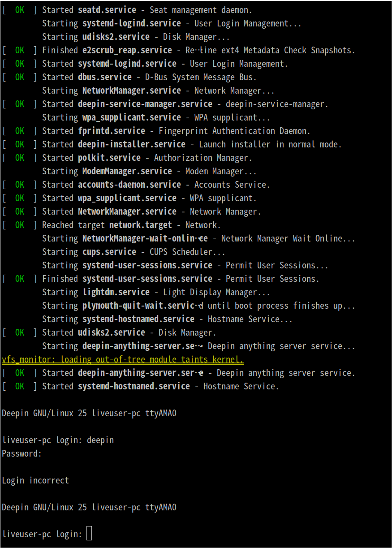The height and width of the screenshot is (548, 392).
Task: Click the green OK beside systemd-hostnamed.service
Action: point(20,386)
